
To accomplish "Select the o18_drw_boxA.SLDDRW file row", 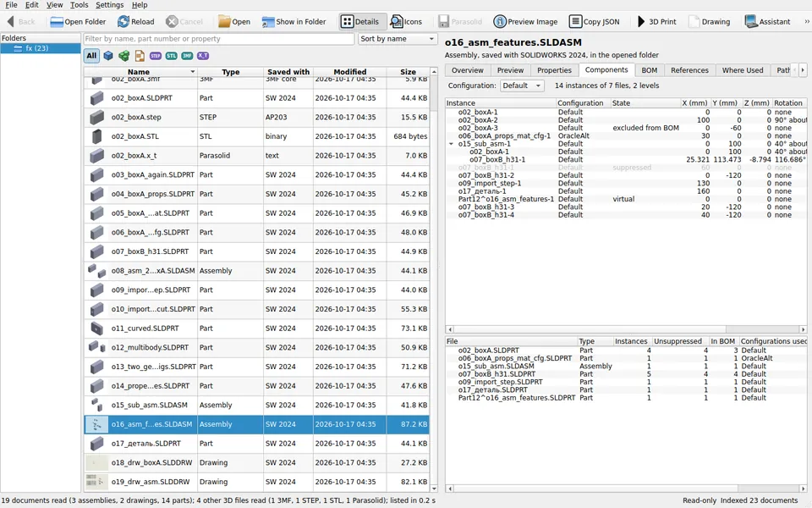I will coord(257,462).
